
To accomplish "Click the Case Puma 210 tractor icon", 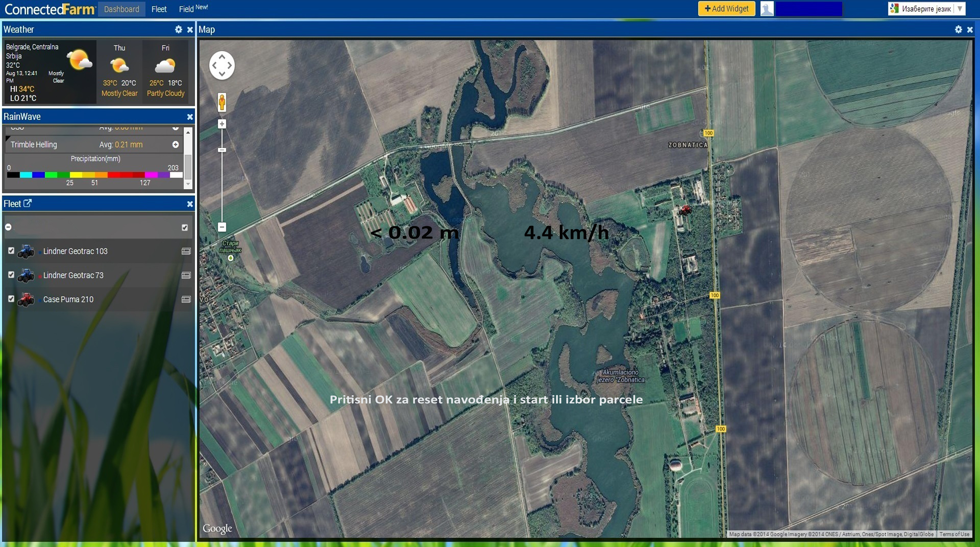I will [x=26, y=299].
